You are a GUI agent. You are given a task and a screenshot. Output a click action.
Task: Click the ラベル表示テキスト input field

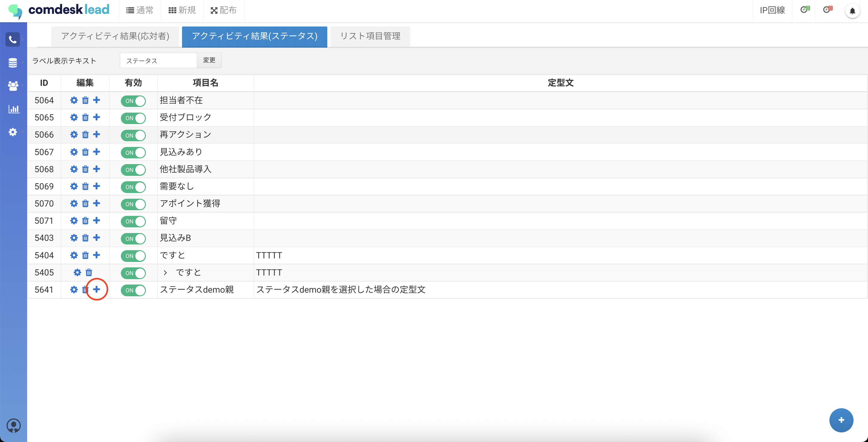click(158, 61)
